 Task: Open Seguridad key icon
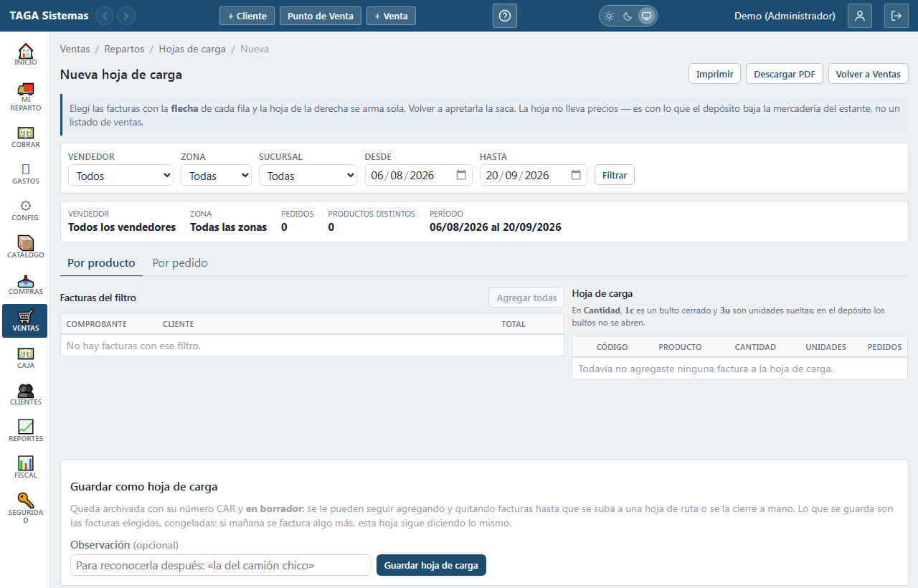[x=25, y=508]
